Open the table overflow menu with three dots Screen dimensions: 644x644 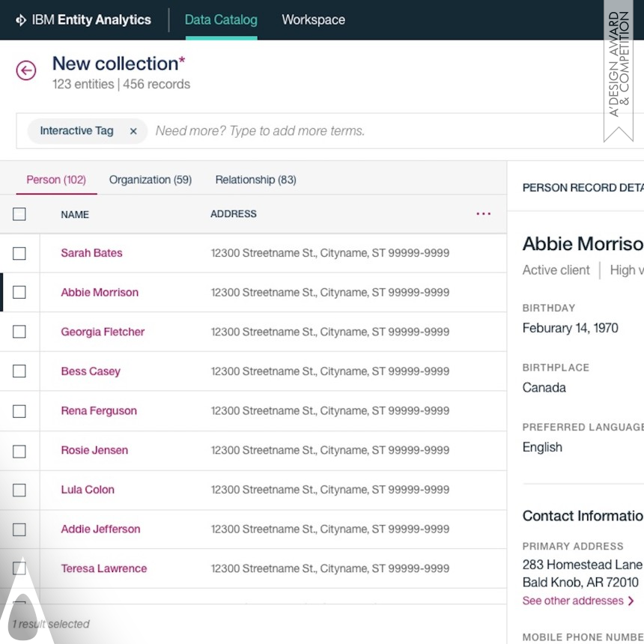tap(483, 214)
